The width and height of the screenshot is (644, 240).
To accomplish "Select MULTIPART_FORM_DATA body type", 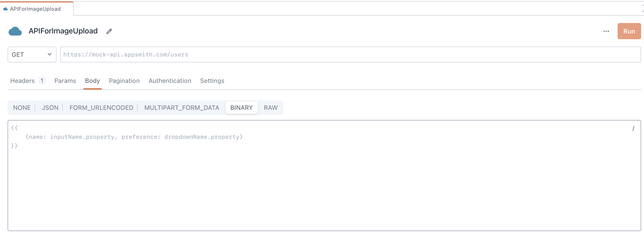I will click(x=182, y=107).
